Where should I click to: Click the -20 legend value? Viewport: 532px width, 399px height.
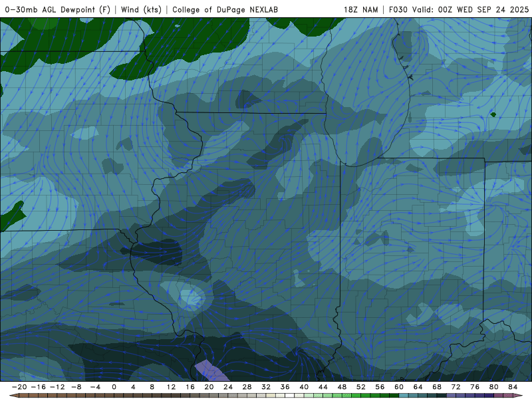tap(19, 387)
